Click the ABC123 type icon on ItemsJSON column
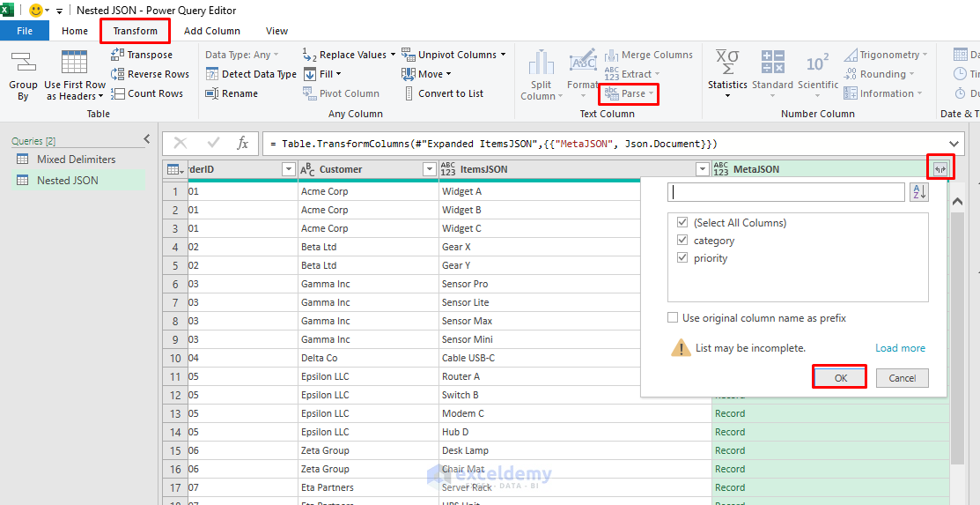The image size is (980, 505). click(448, 169)
